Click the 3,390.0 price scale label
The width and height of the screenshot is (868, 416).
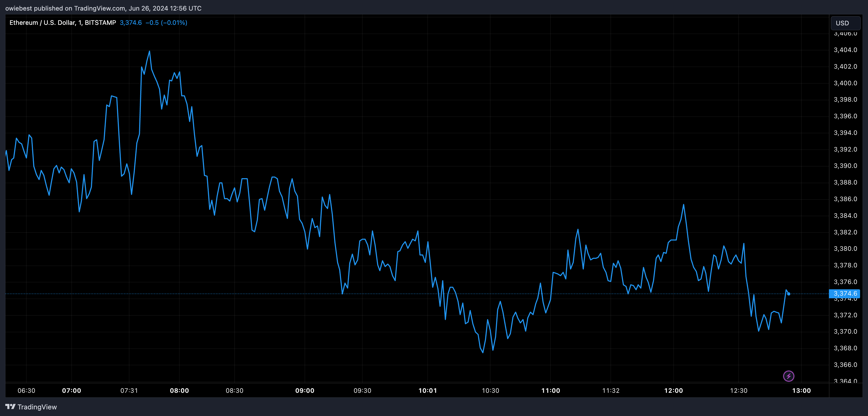click(x=845, y=166)
